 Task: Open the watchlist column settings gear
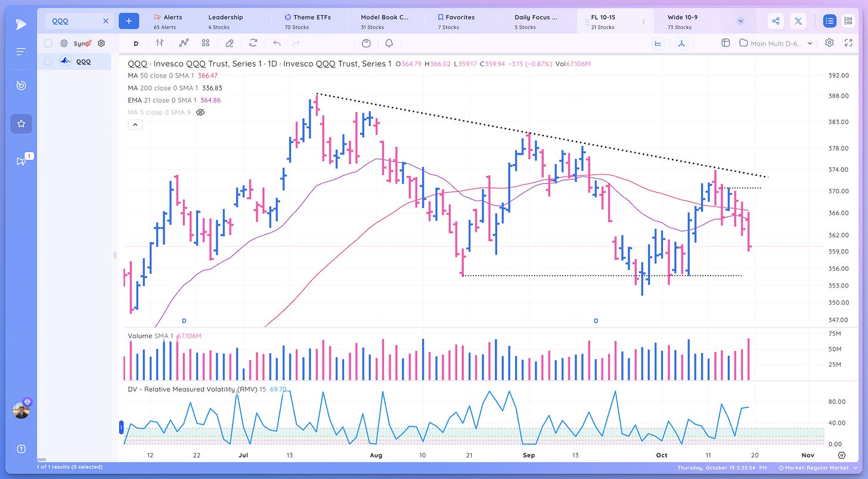coord(101,43)
